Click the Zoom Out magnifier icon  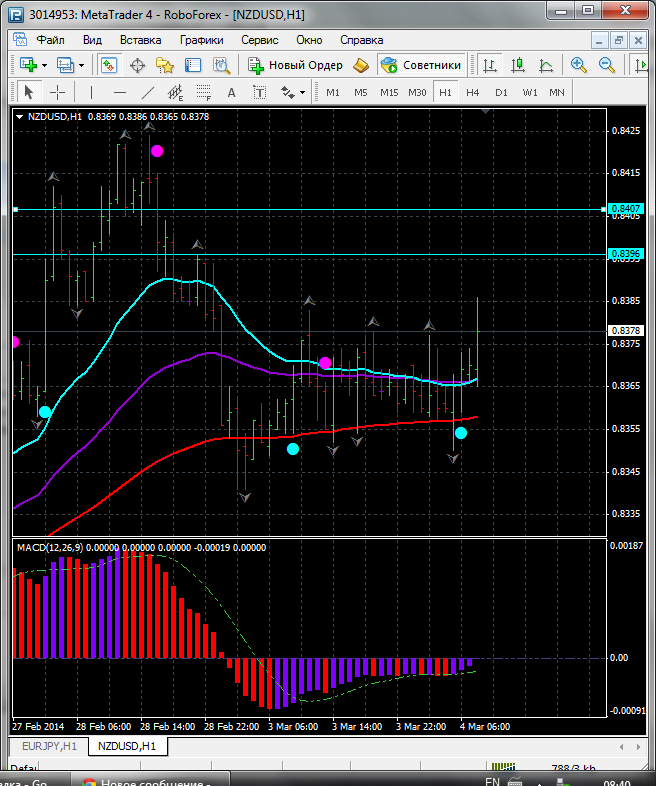click(606, 65)
